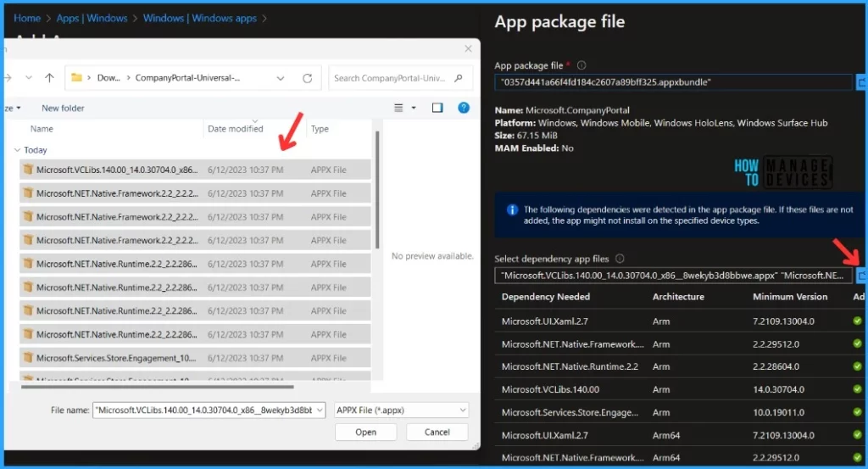The width and height of the screenshot is (868, 469).
Task: Click version 2.2.28604.0 cell
Action: pos(776,366)
